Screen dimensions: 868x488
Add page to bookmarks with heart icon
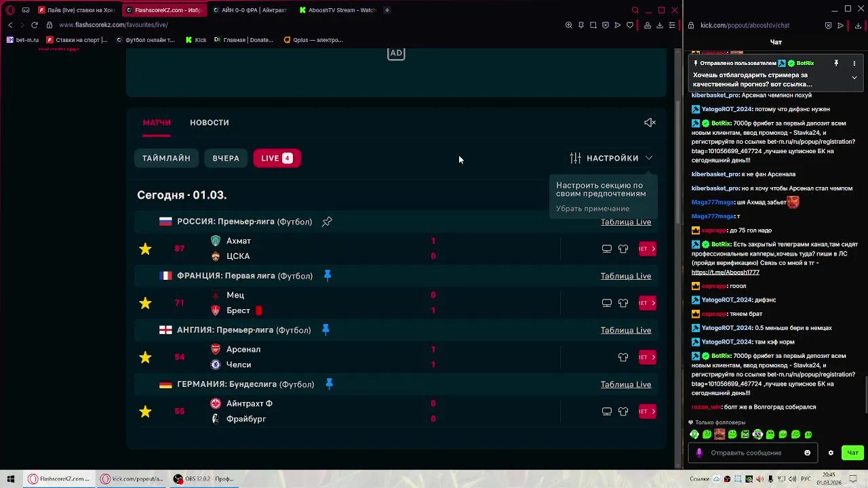click(630, 25)
